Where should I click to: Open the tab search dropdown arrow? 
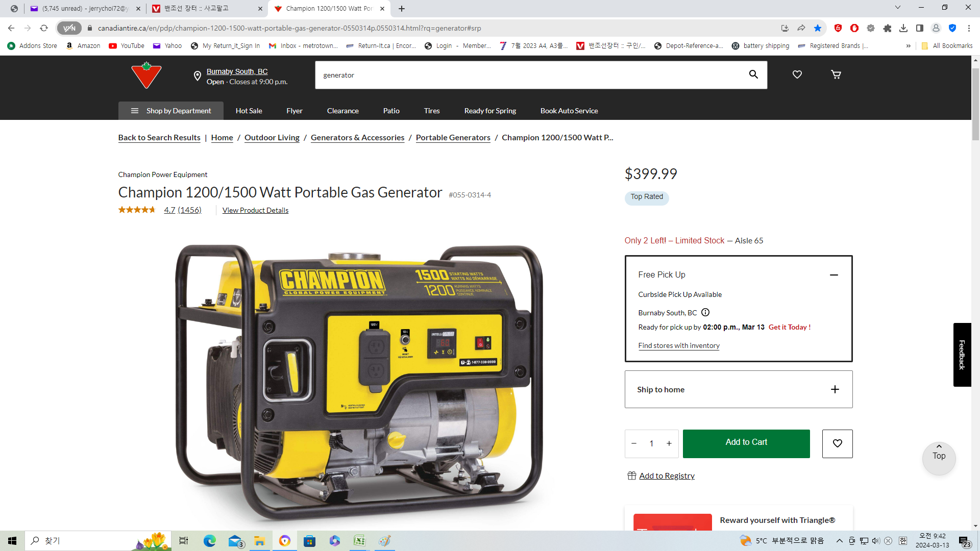pos(898,8)
